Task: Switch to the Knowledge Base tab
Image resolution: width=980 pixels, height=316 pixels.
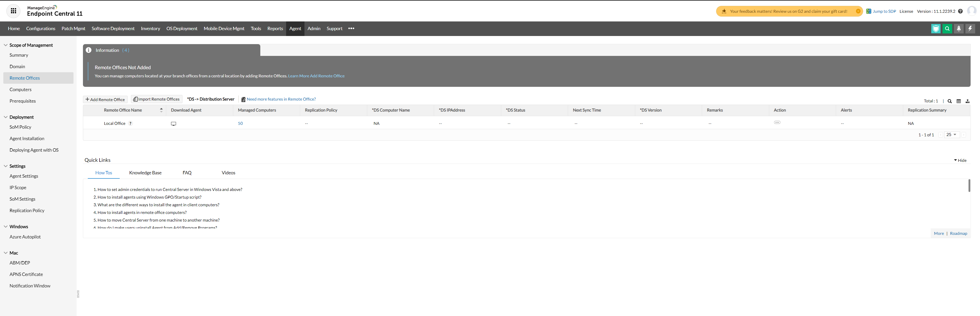Action: pyautogui.click(x=145, y=173)
